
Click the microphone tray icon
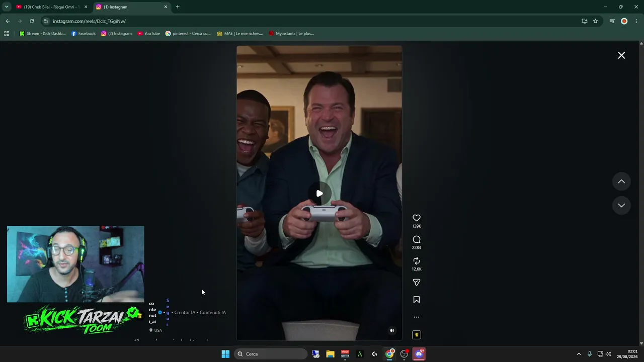click(590, 354)
